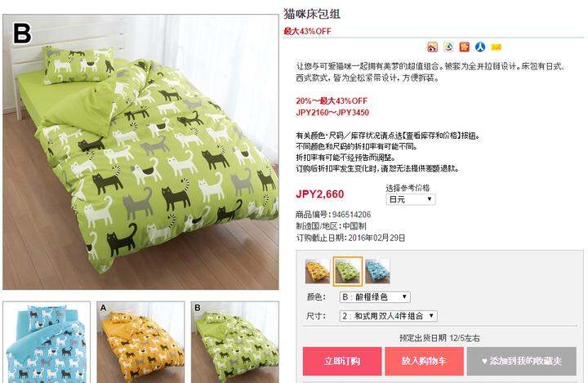This screenshot has width=588, height=383.
Task: Choose the blue bedding color swatch
Action: coord(377,271)
